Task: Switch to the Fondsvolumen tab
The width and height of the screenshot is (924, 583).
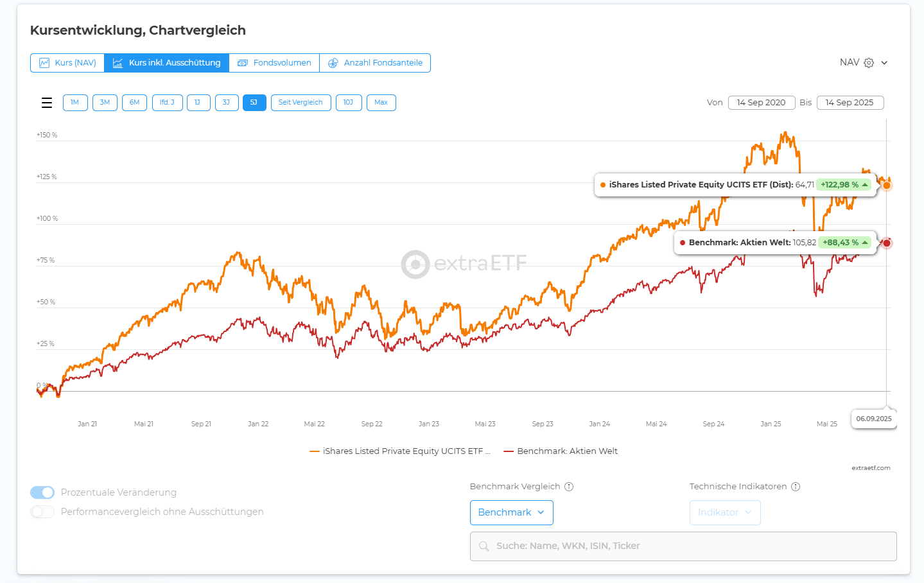Action: [275, 63]
